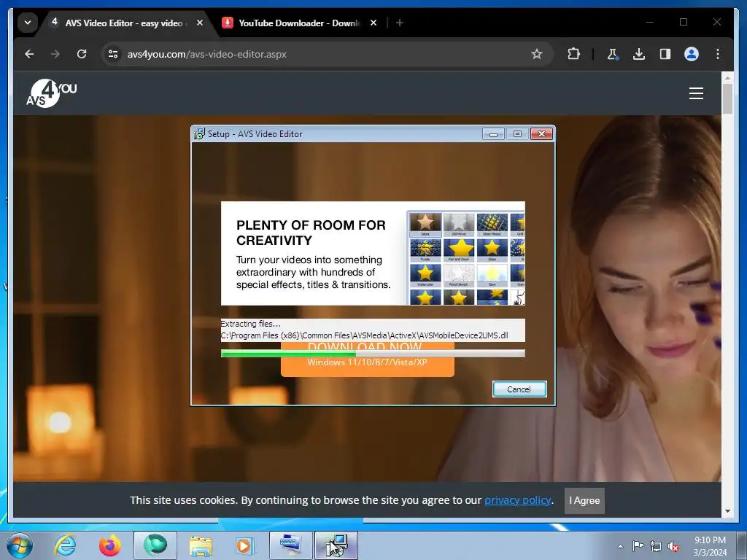
Task: Open the privacy policy link
Action: click(517, 500)
